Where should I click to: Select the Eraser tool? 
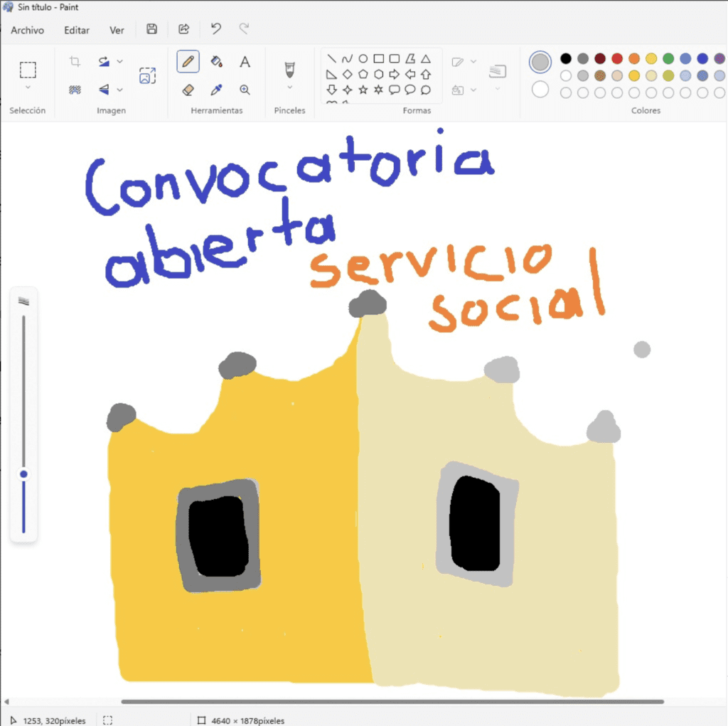point(188,90)
